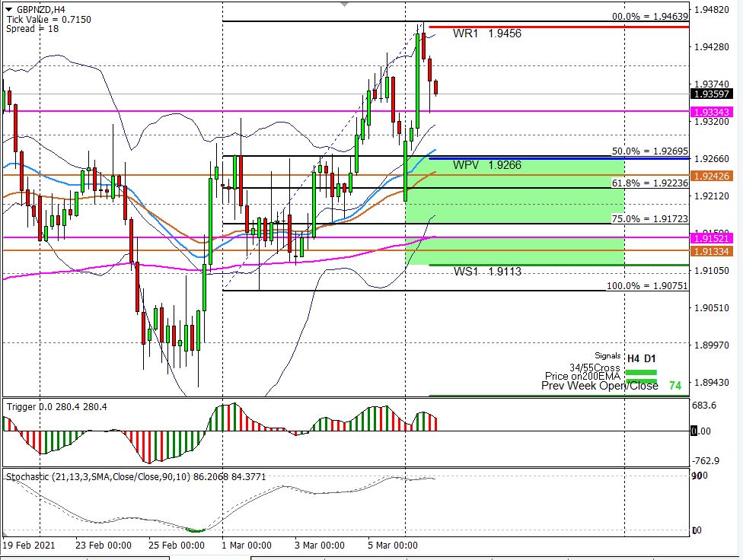Select the WR1 1.9456 resistance label
The image size is (743, 560).
coord(486,34)
